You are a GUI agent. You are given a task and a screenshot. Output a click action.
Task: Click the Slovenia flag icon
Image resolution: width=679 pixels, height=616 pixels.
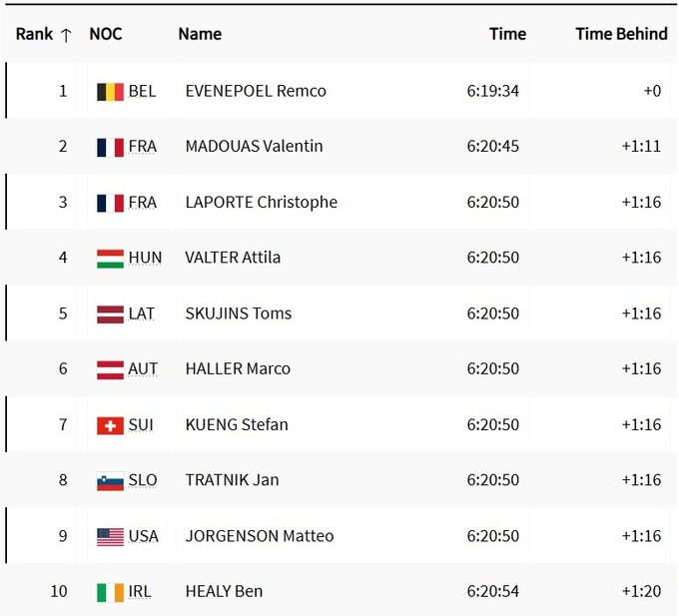click(110, 480)
